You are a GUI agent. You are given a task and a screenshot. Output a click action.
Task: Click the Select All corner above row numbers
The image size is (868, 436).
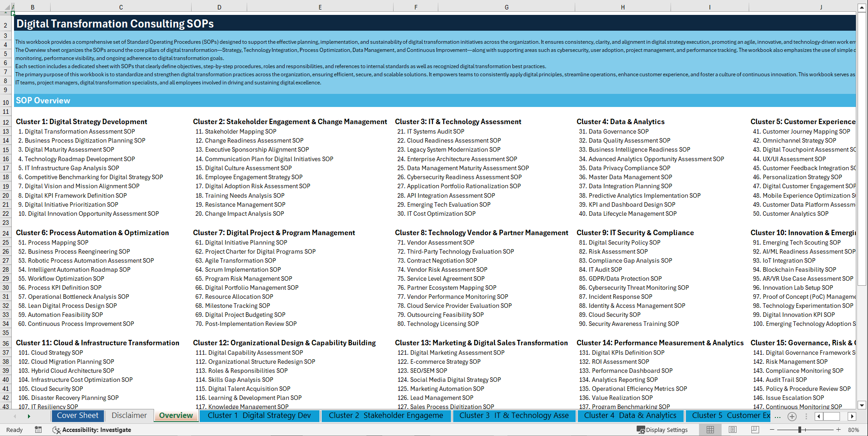[6, 7]
